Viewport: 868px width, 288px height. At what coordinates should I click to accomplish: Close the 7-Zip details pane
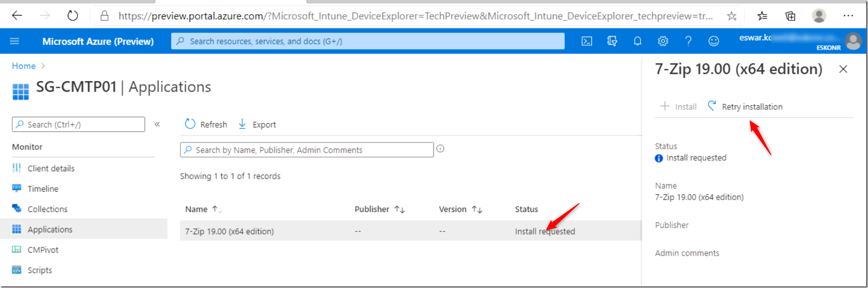pos(843,69)
